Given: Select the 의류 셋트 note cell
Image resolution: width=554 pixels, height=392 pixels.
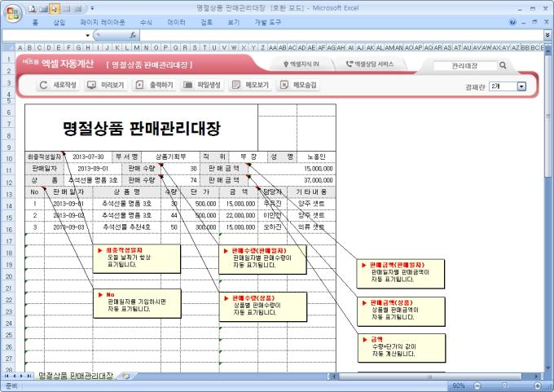Looking at the screenshot, I should tap(311, 227).
